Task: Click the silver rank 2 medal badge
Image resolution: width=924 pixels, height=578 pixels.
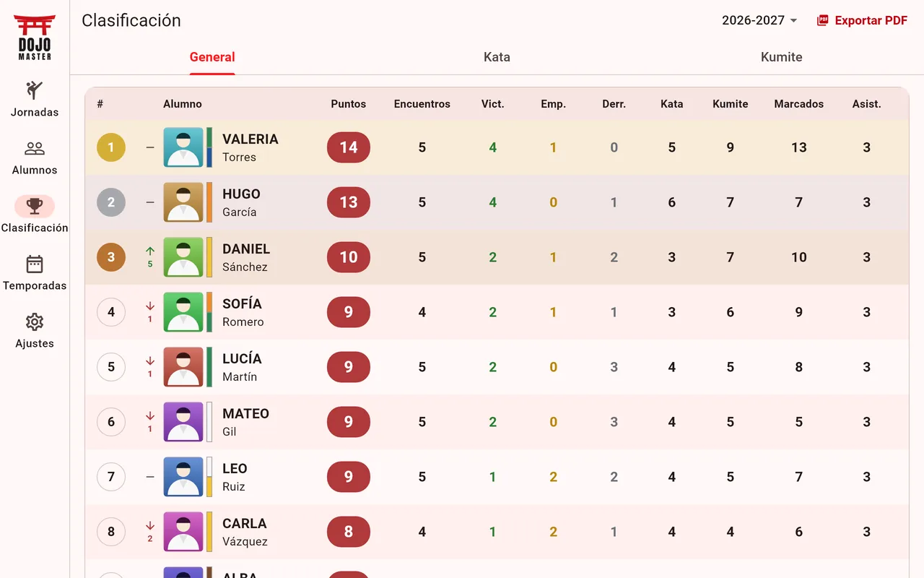Action: [x=111, y=202]
